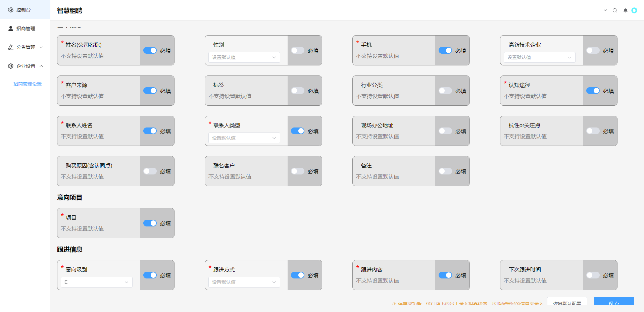Click the 智慧租聘 title
Screen dimensions: 644x312
click(x=70, y=10)
